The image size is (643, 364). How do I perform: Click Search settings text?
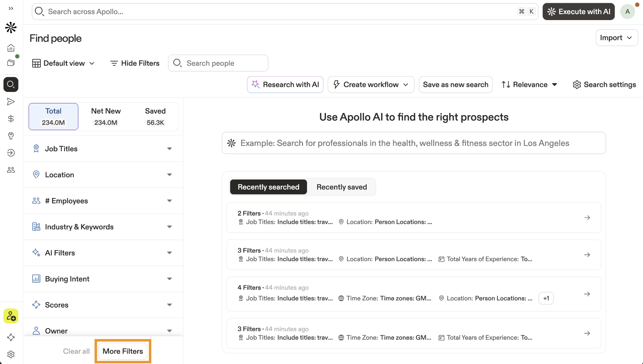coord(610,85)
